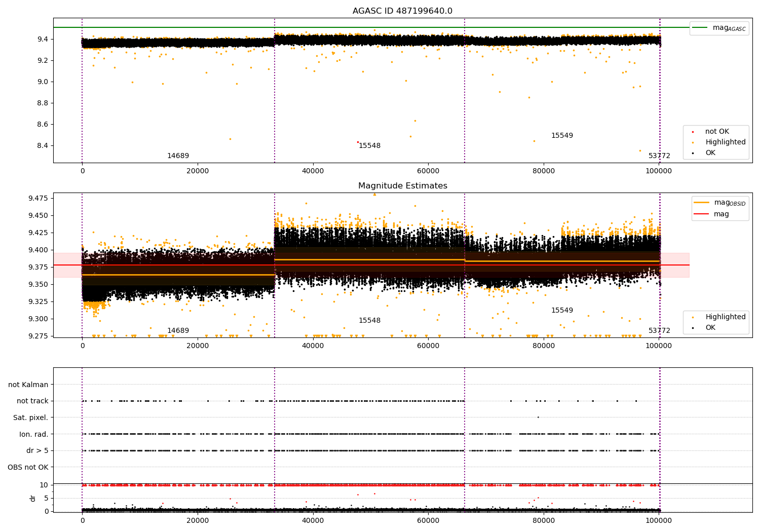Click the 15548 obsid label in the top plot
Image resolution: width=760 pixels, height=532 pixels.
click(x=369, y=146)
